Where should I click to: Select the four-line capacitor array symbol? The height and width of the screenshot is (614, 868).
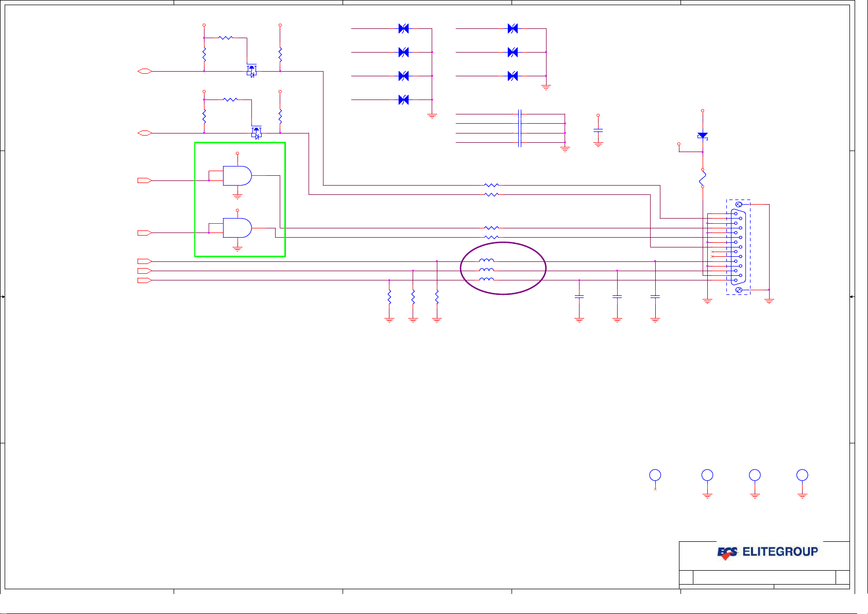[520, 128]
